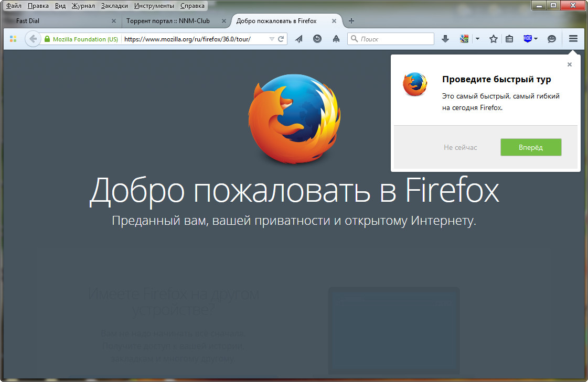Click the S3 Google translator toolbar icon
The width and height of the screenshot is (588, 382).
point(464,39)
